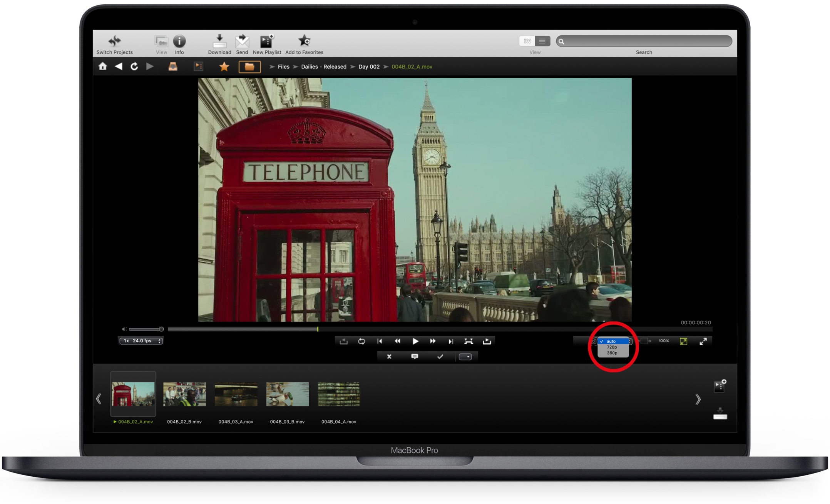The width and height of the screenshot is (830, 504).
Task: Click the Switch Projects icon
Action: pos(114,41)
